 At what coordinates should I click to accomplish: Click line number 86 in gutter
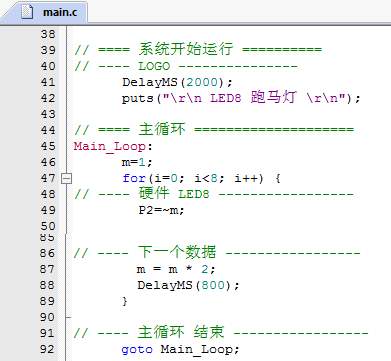coord(47,253)
